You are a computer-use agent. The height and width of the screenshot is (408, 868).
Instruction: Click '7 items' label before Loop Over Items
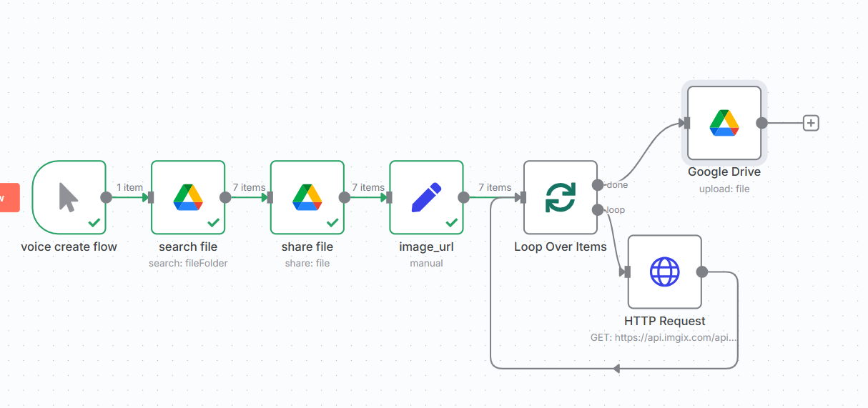click(495, 187)
